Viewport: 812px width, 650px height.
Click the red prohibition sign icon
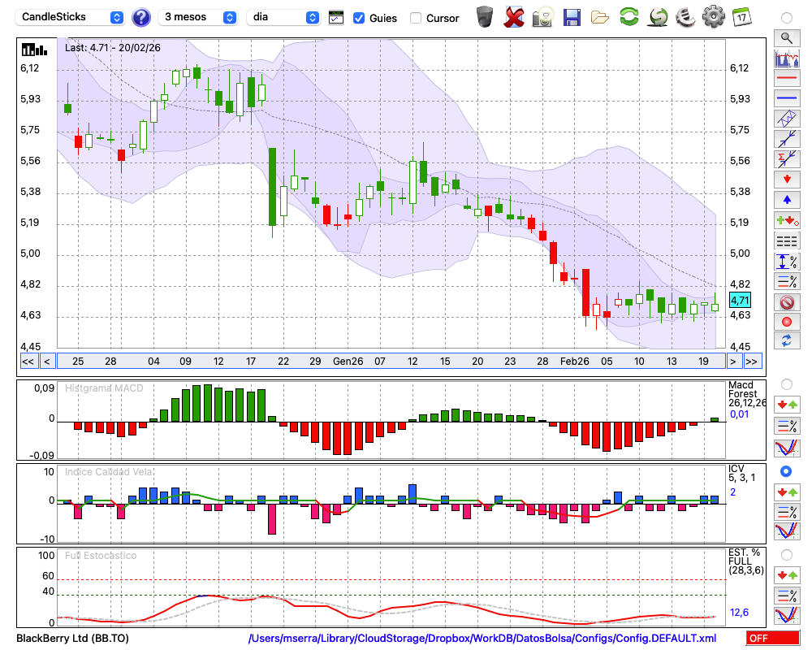[x=786, y=302]
